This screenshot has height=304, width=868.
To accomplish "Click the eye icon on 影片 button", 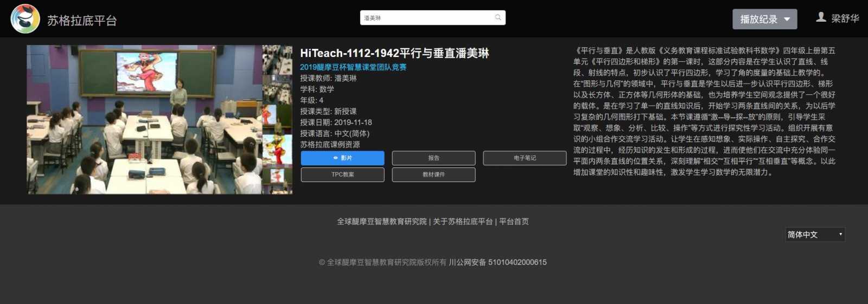I will (336, 158).
